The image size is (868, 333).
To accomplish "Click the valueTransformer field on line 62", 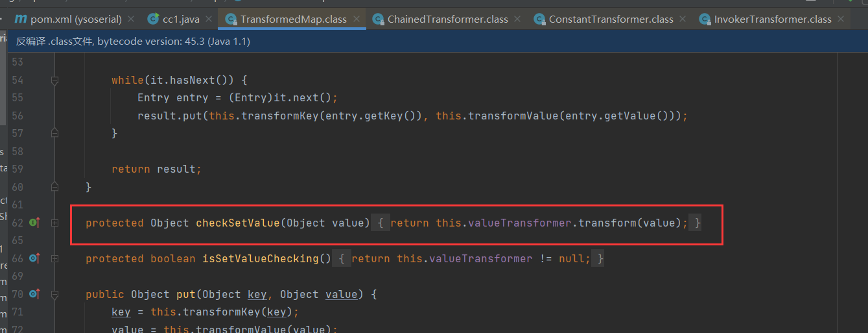I will click(x=520, y=223).
